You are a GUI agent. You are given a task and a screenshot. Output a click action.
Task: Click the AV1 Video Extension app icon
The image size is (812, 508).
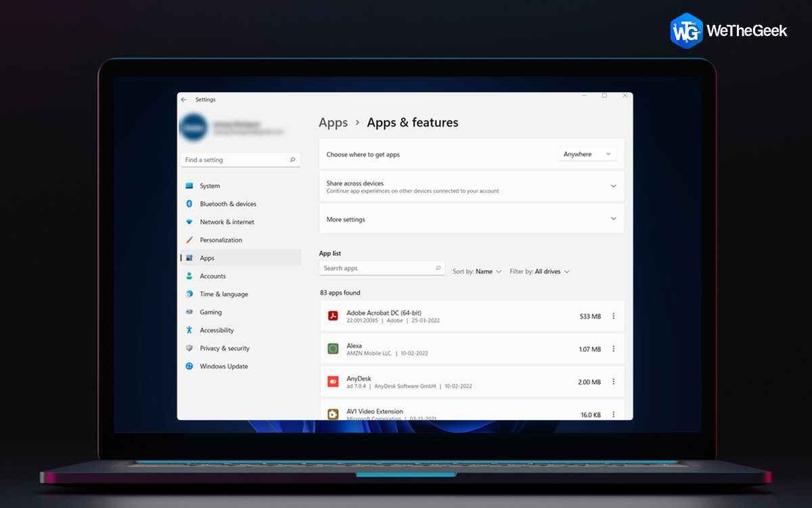tap(333, 414)
